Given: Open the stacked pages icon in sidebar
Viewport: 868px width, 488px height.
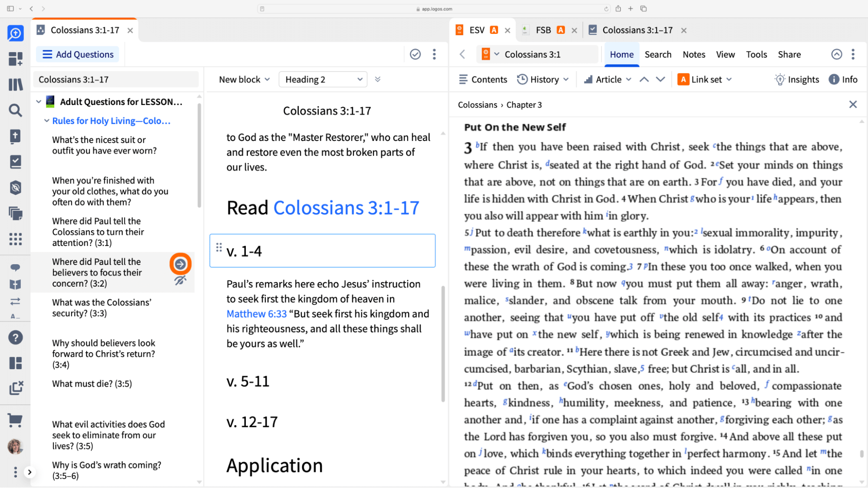Looking at the screenshot, I should pyautogui.click(x=15, y=213).
